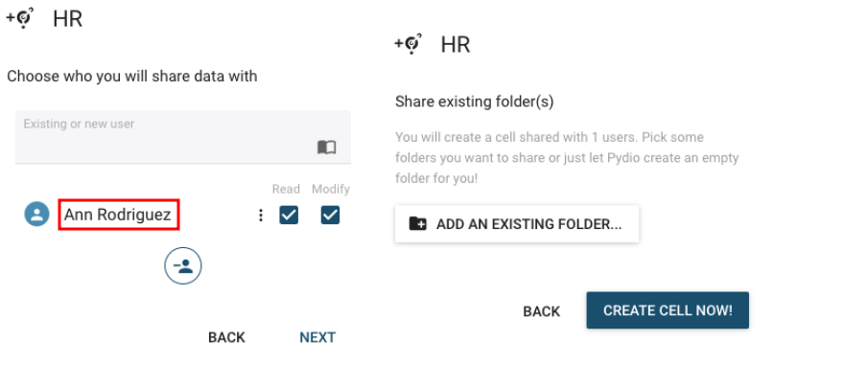The height and width of the screenshot is (365, 868).
Task: Click ADD AN EXISTING FOLDER button
Action: (517, 224)
